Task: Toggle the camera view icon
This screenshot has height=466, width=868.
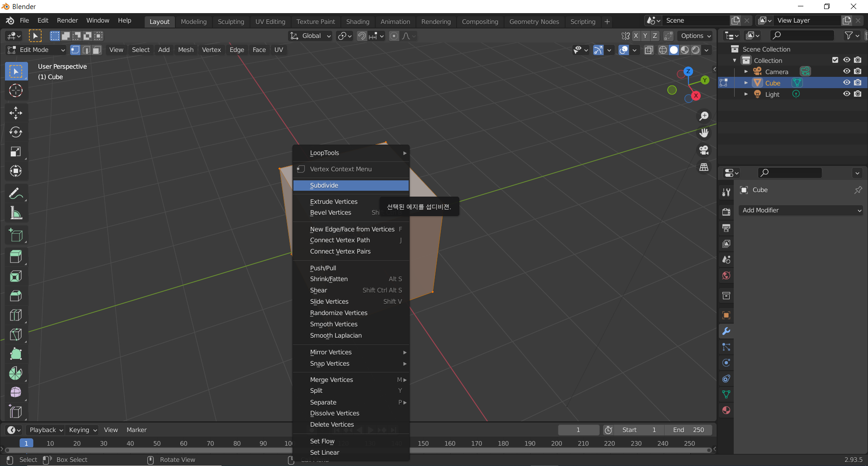Action: tap(704, 150)
